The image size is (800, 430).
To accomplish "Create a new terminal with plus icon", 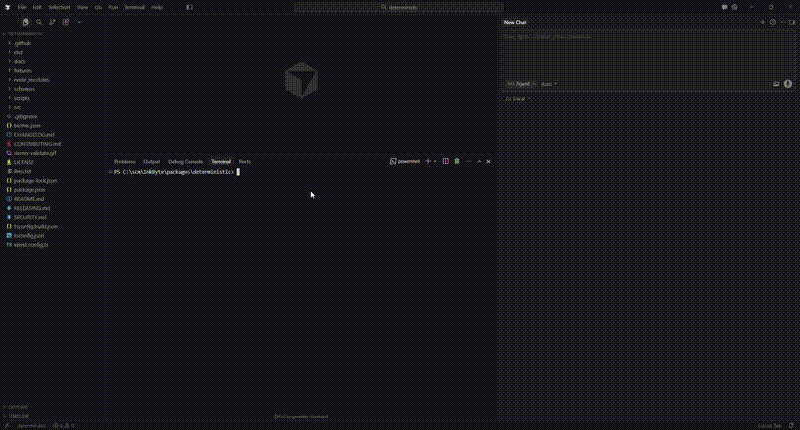I will tap(428, 162).
